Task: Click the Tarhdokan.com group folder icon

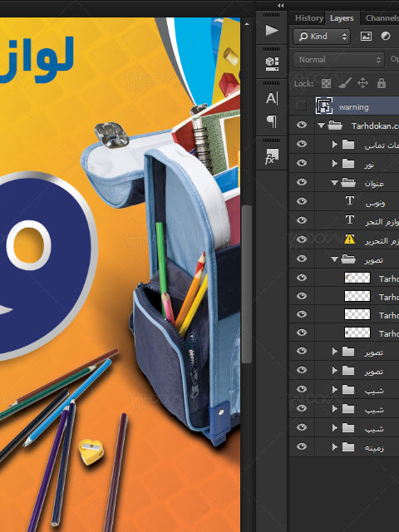Action: (335, 126)
